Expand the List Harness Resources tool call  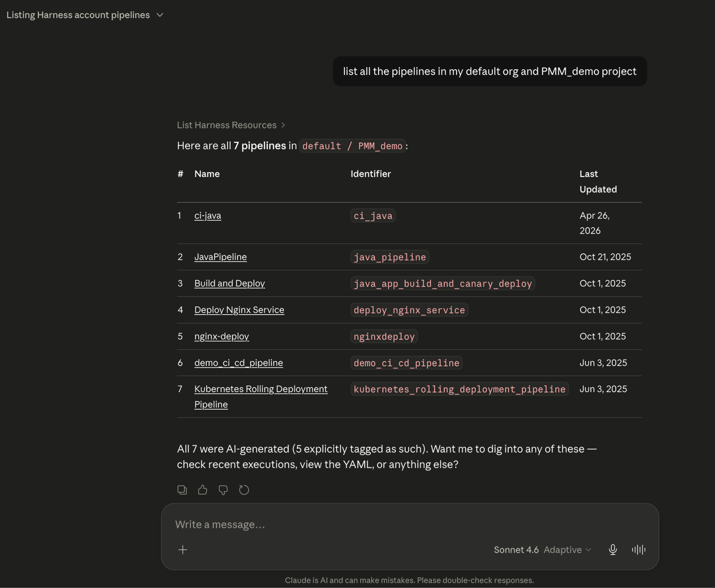click(x=231, y=125)
